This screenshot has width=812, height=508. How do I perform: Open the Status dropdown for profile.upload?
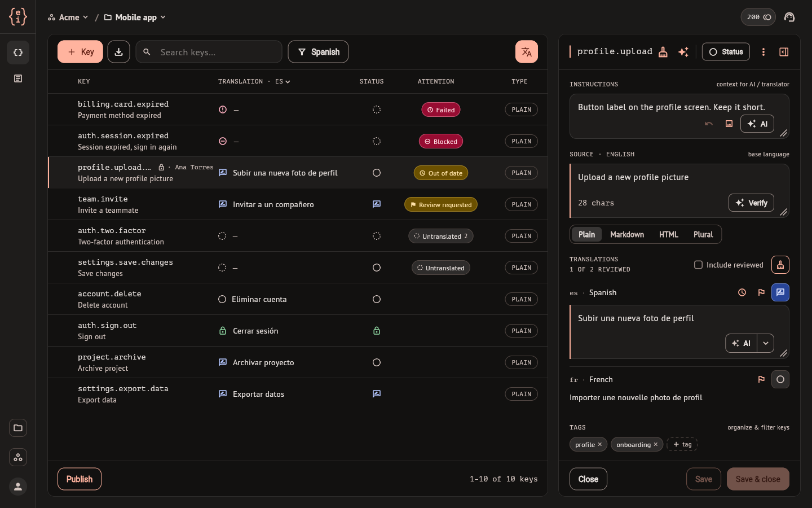[x=726, y=52]
